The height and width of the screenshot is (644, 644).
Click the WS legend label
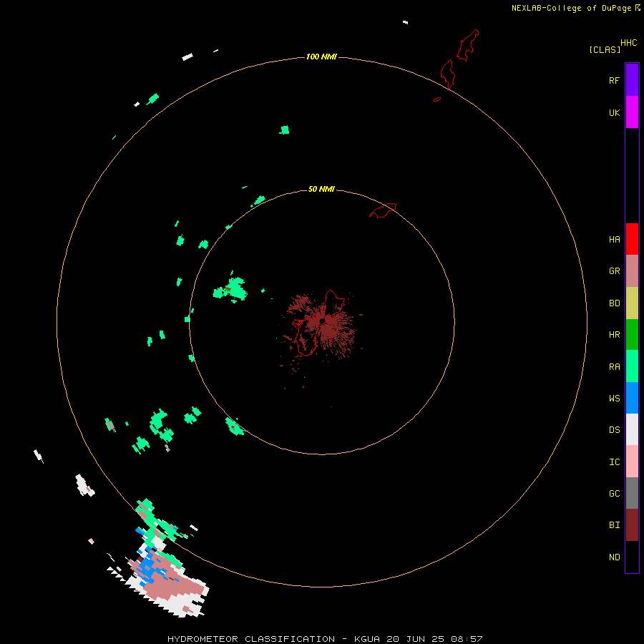[614, 399]
